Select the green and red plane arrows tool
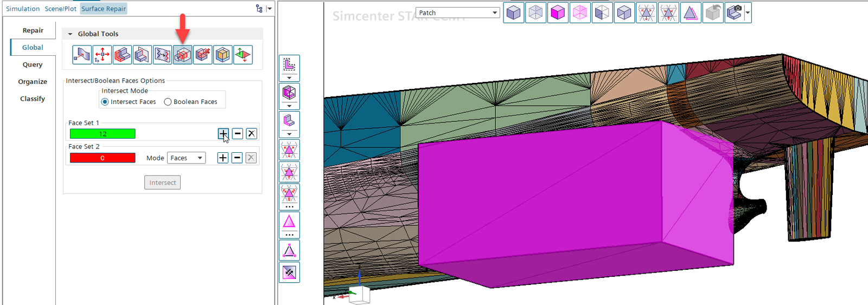 pyautogui.click(x=242, y=55)
